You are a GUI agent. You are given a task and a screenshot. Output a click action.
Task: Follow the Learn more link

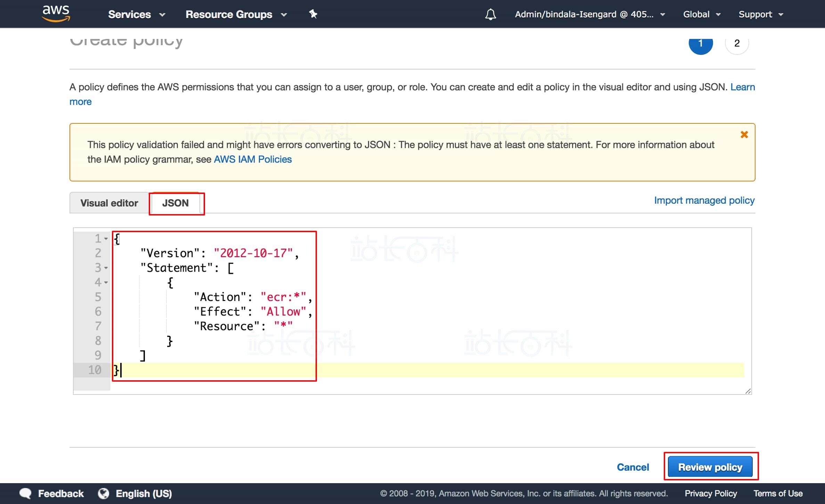pyautogui.click(x=743, y=87)
